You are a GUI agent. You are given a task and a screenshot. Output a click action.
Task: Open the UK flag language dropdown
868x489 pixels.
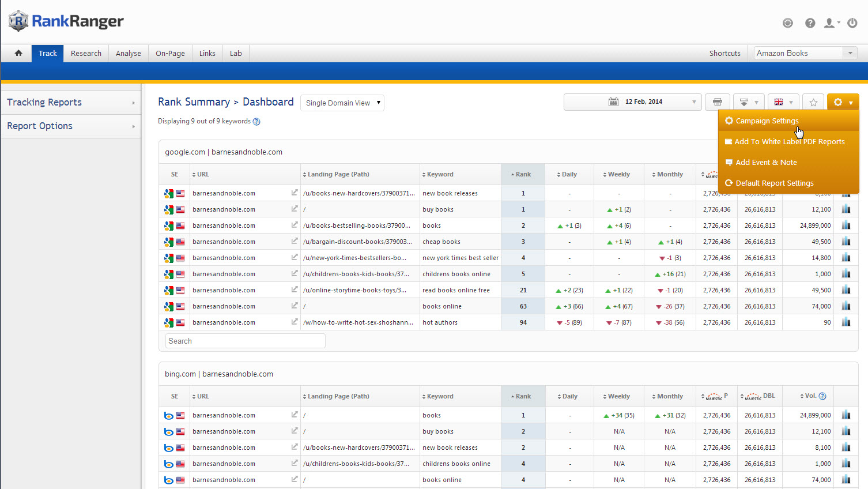tap(783, 102)
